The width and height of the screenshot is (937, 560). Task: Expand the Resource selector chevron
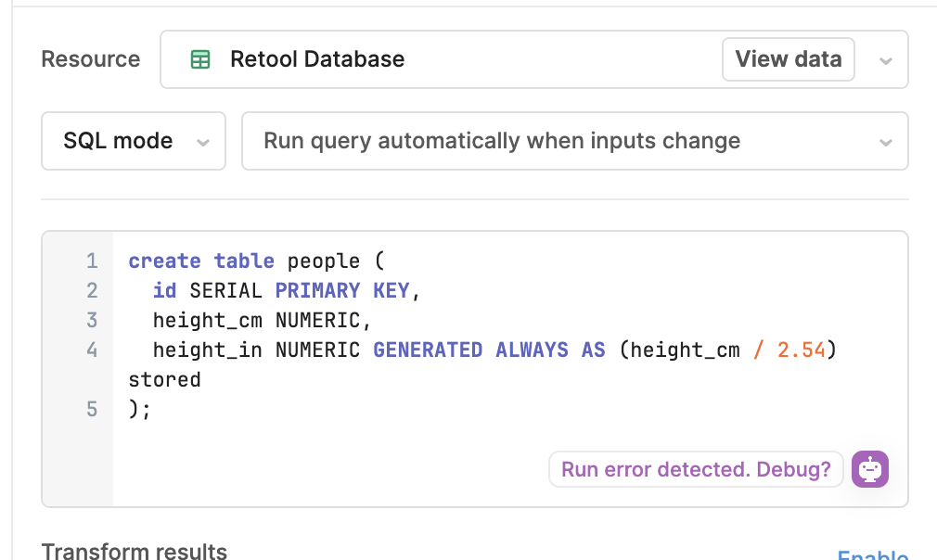885,60
